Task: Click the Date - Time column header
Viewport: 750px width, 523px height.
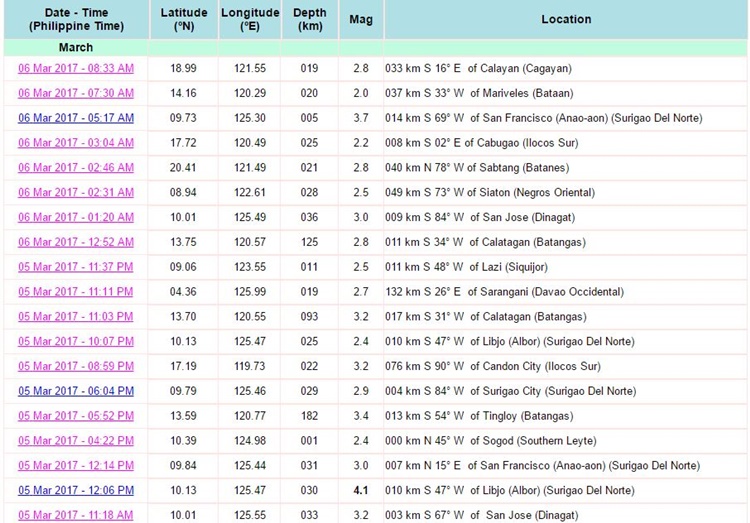Action: [x=76, y=20]
